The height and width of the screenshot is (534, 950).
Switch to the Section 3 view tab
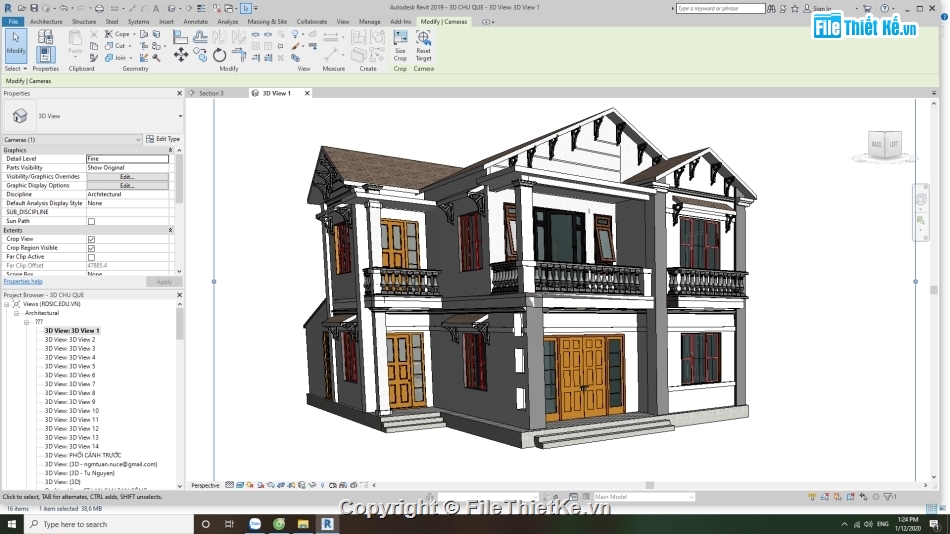[211, 93]
